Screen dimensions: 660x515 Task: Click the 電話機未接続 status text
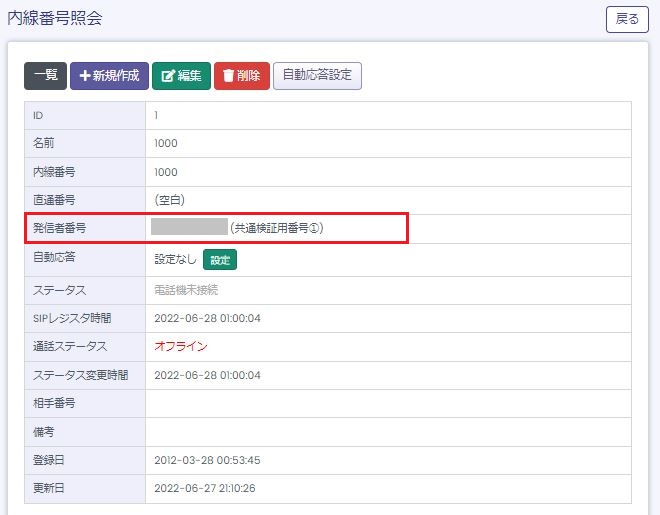point(186,290)
